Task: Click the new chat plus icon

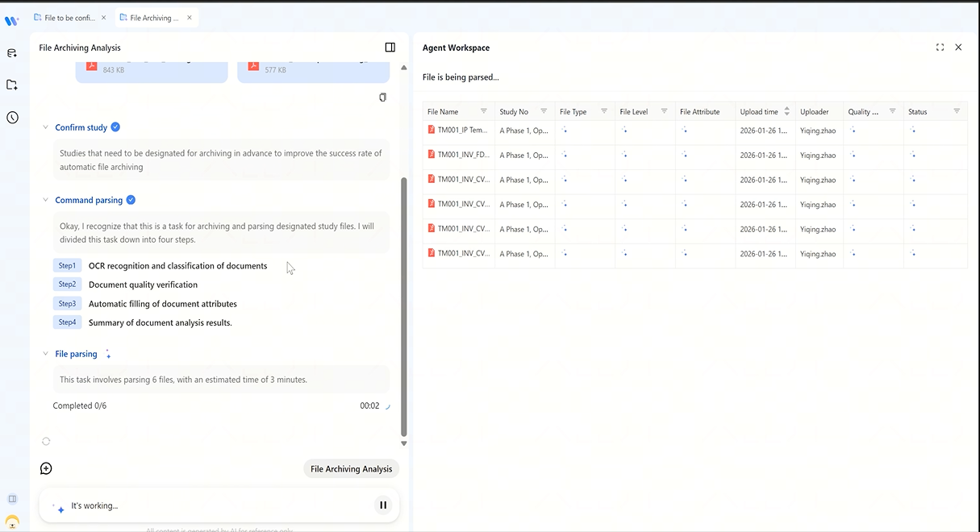Action: point(46,468)
